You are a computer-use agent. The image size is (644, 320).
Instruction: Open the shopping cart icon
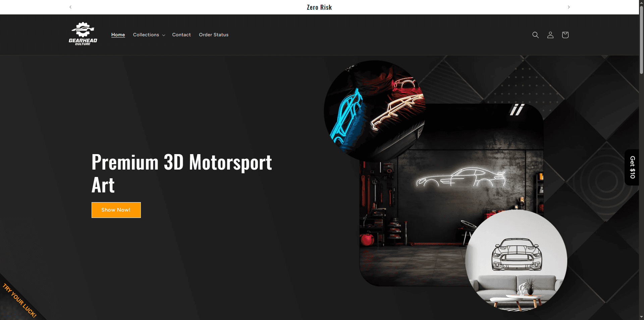pyautogui.click(x=565, y=35)
